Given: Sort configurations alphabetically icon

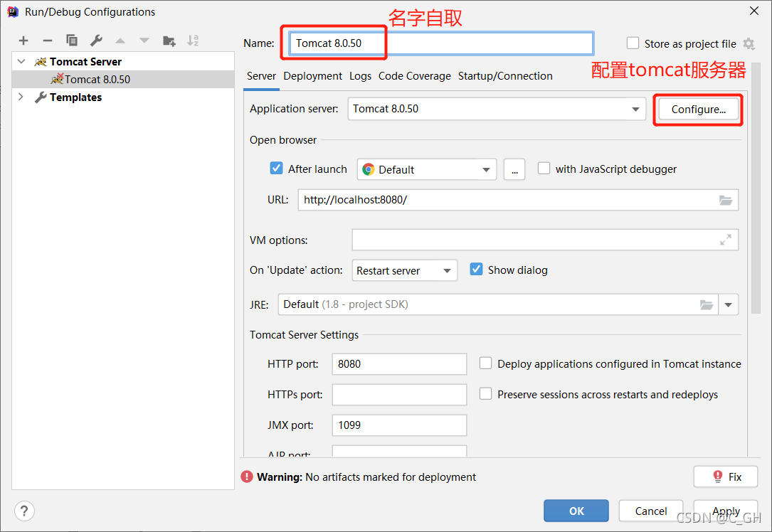Looking at the screenshot, I should 193,41.
